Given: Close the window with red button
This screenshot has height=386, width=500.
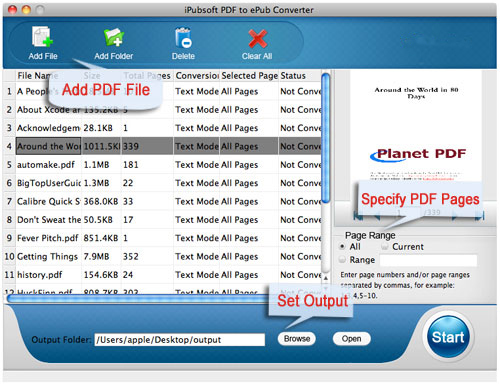Looking at the screenshot, I should (12, 10).
